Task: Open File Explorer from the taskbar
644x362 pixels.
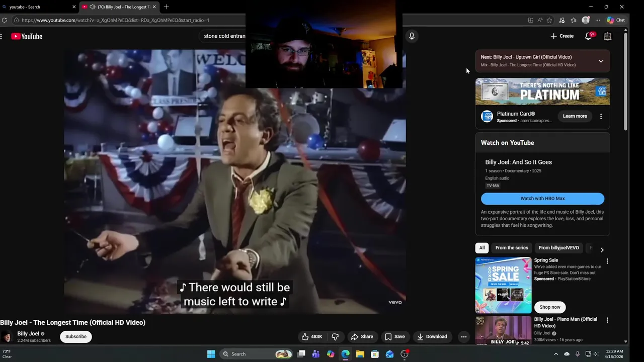Action: coord(360,354)
